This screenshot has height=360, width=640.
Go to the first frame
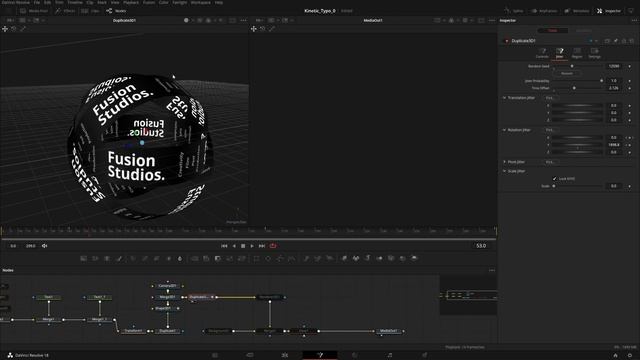coord(224,246)
